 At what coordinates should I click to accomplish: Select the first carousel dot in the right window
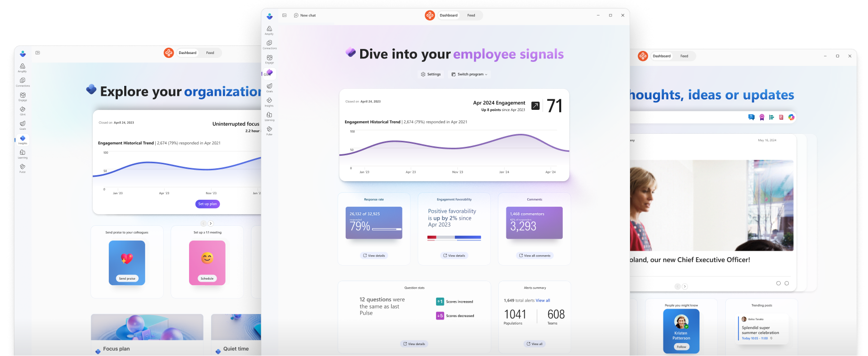point(778,283)
